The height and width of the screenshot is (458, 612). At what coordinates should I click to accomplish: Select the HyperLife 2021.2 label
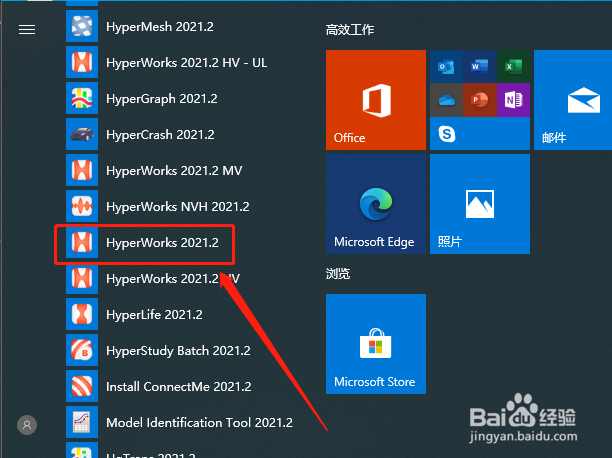click(x=154, y=314)
